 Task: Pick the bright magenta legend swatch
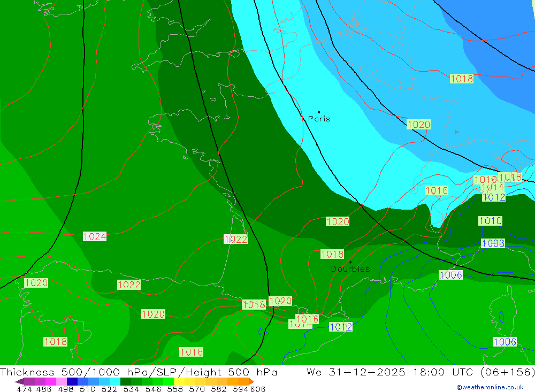click(x=51, y=381)
